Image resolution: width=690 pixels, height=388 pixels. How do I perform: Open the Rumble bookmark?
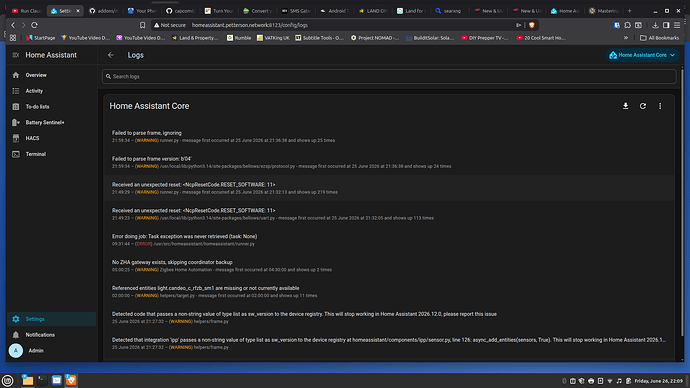pos(239,38)
